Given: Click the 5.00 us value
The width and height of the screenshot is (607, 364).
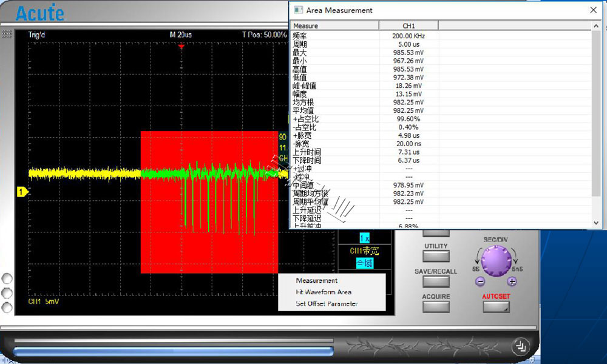Looking at the screenshot, I should [409, 44].
